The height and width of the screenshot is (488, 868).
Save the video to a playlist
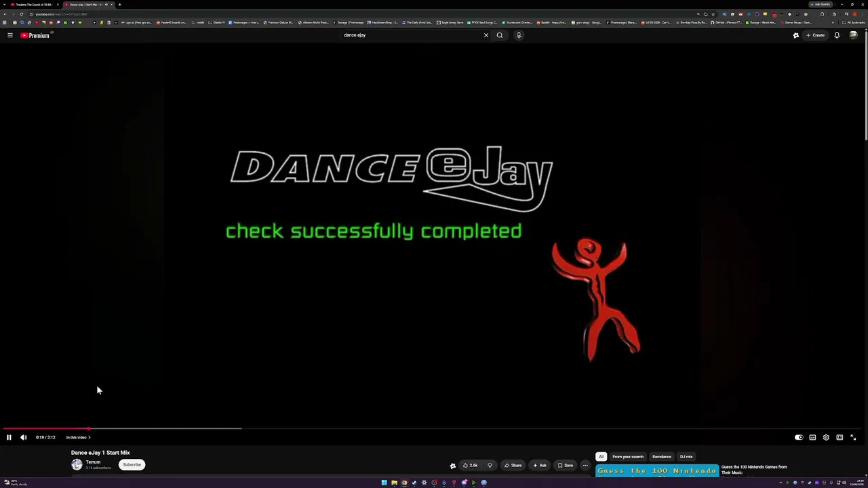coord(566,465)
